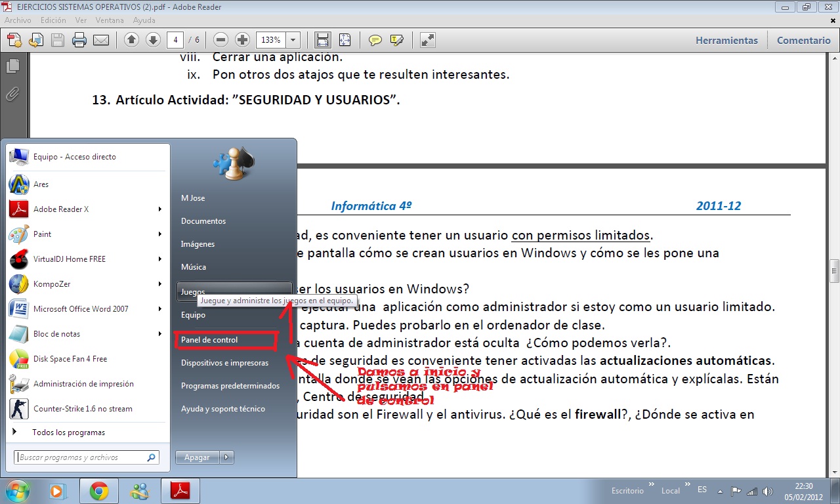
Task: Add a sticky note comment
Action: pyautogui.click(x=375, y=40)
